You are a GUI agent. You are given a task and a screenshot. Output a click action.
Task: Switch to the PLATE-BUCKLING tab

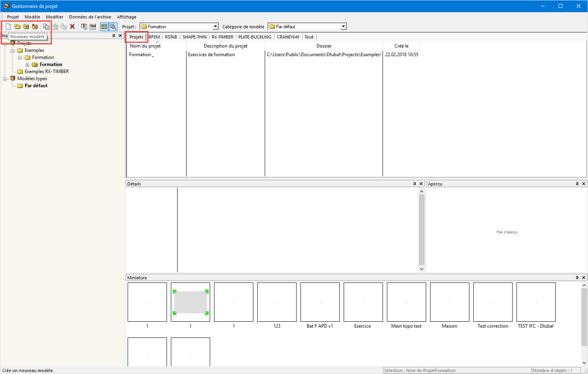point(255,37)
